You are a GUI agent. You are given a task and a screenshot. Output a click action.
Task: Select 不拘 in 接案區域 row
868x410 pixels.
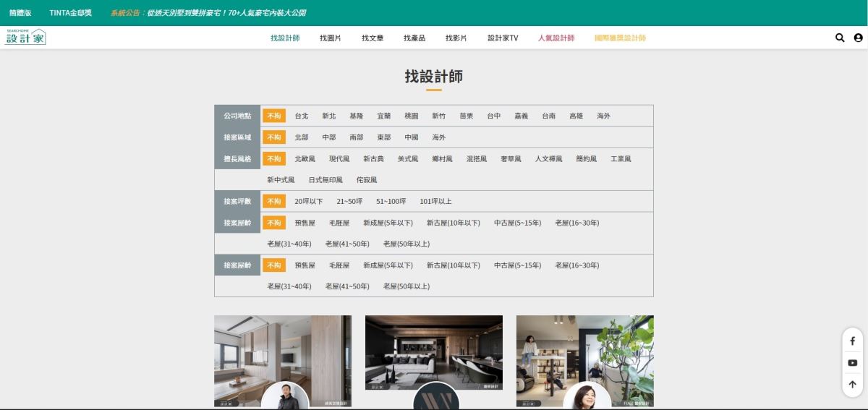click(x=274, y=137)
